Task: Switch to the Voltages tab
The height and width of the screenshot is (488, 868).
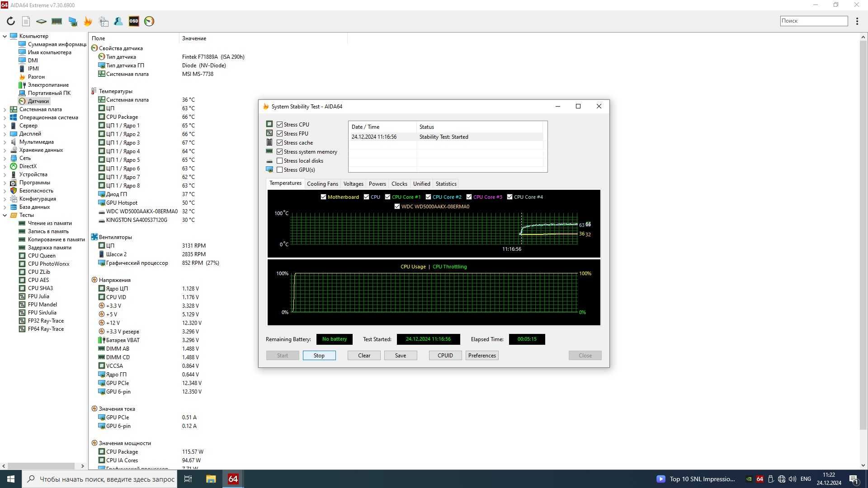Action: tap(353, 184)
